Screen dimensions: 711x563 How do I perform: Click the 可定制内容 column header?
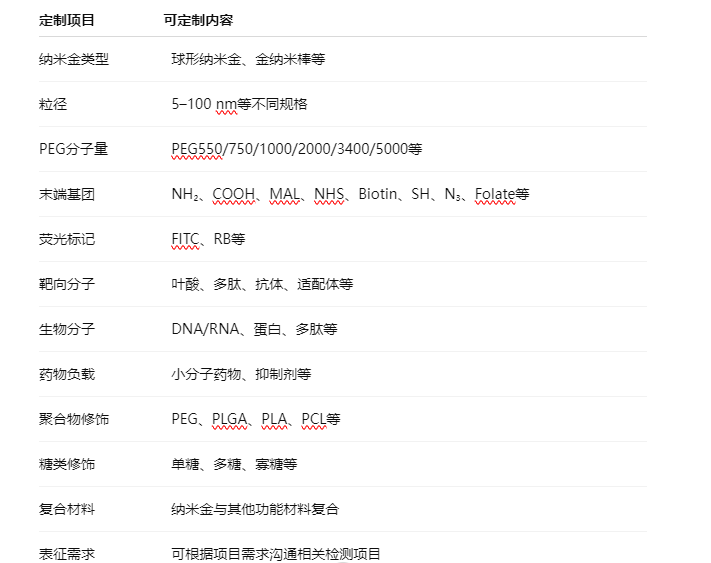(x=199, y=20)
